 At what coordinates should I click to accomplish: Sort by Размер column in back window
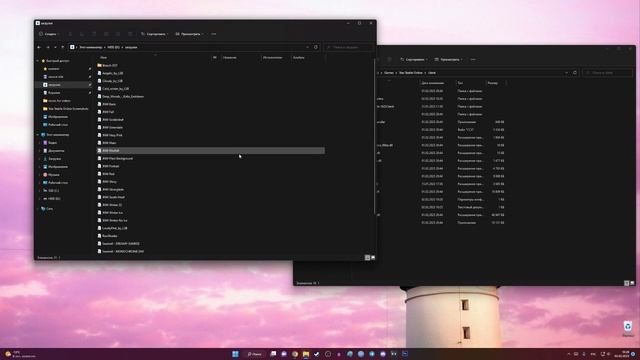(x=493, y=83)
